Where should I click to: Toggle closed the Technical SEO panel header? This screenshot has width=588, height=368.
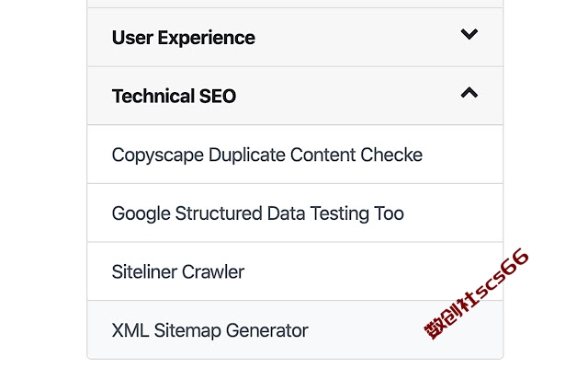[x=295, y=96]
